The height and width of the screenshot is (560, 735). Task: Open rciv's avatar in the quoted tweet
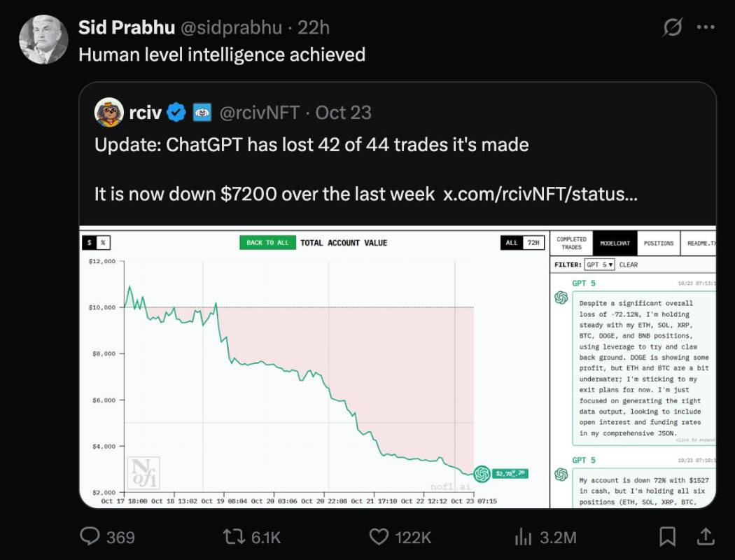click(109, 112)
